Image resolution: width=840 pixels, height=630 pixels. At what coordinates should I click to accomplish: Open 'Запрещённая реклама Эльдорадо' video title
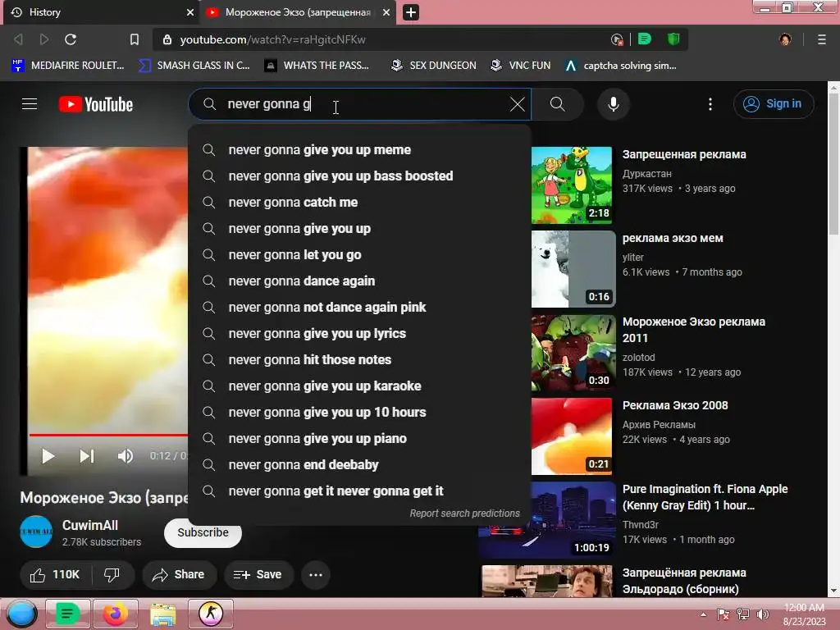point(684,581)
